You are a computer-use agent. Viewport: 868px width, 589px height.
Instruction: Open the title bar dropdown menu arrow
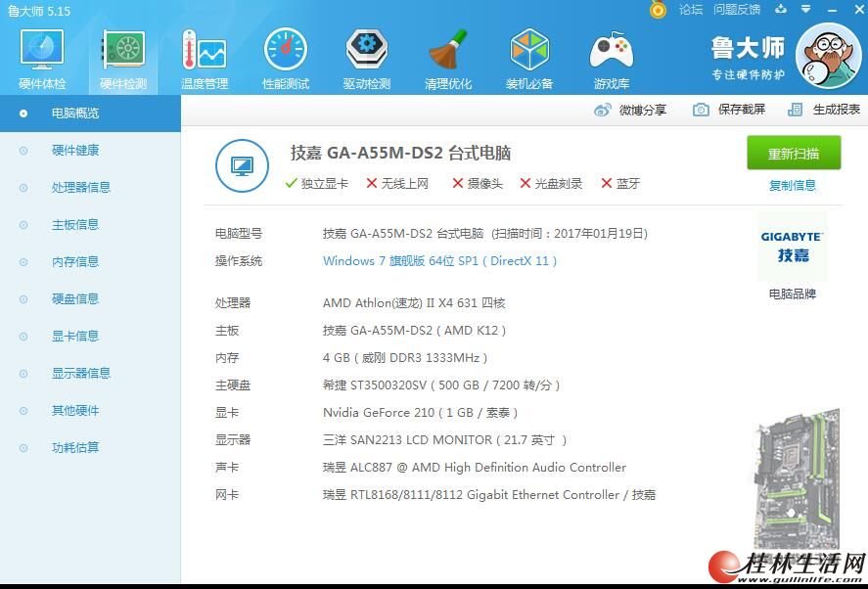tap(806, 9)
